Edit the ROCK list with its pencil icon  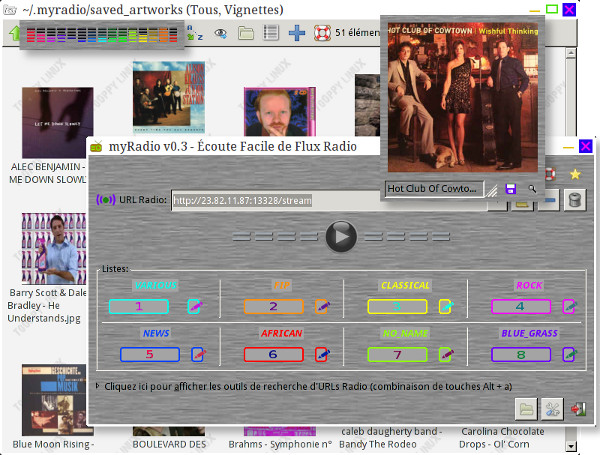click(569, 307)
